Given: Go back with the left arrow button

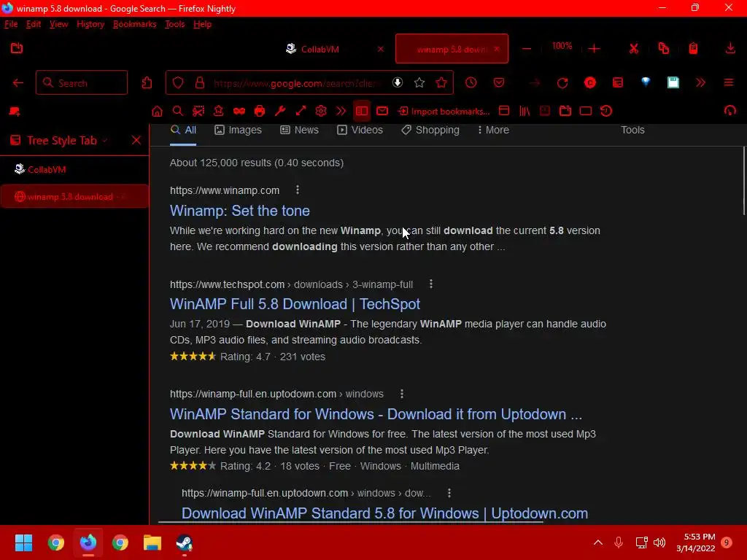Looking at the screenshot, I should tap(18, 83).
